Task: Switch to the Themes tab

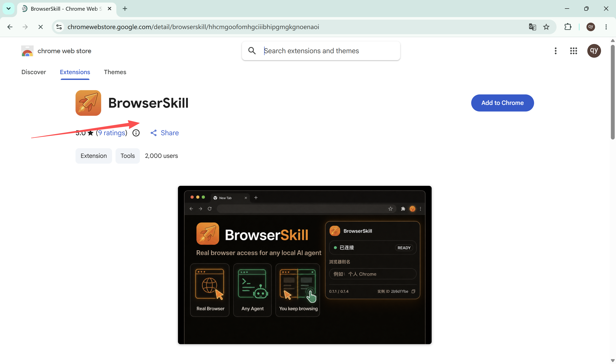Action: click(115, 72)
